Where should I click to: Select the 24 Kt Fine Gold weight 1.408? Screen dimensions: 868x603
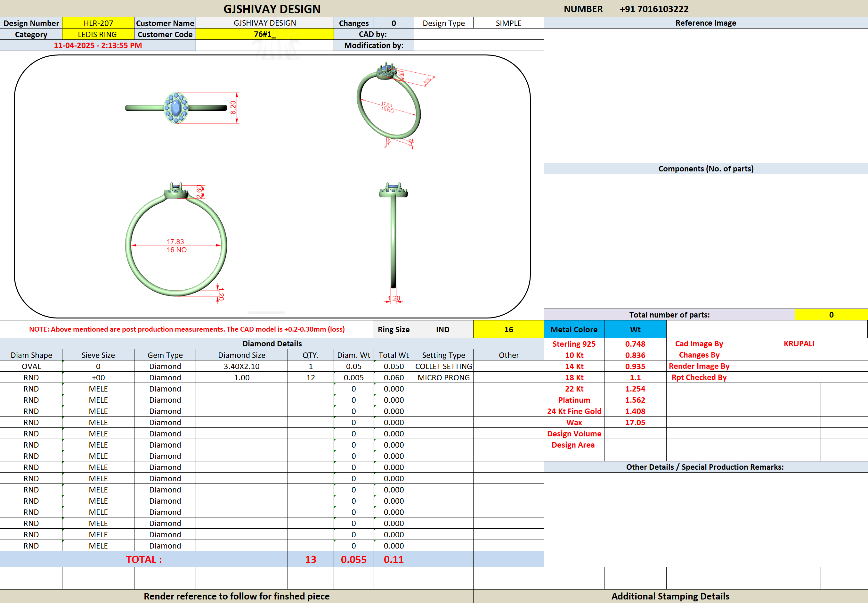click(635, 411)
